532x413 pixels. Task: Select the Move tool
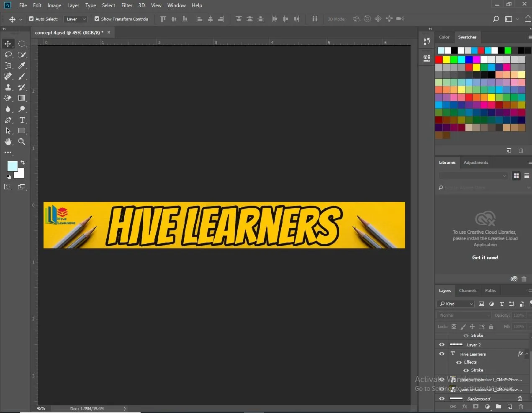(8, 44)
